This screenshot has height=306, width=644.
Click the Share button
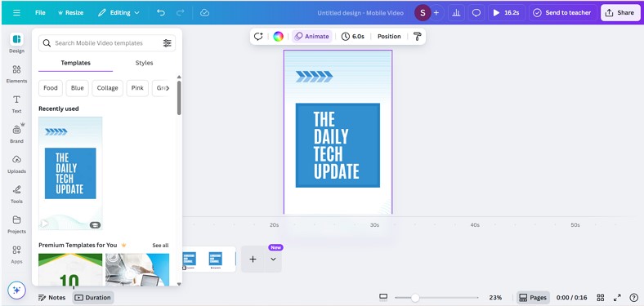620,13
